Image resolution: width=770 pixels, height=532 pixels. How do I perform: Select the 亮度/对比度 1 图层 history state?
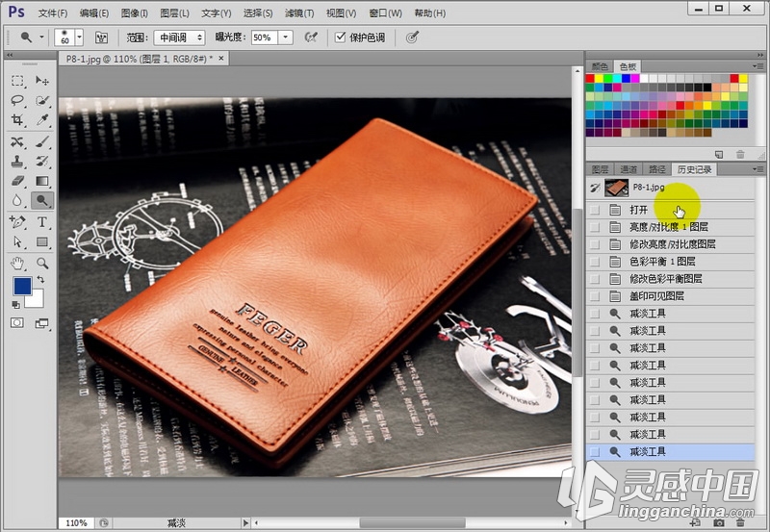670,227
